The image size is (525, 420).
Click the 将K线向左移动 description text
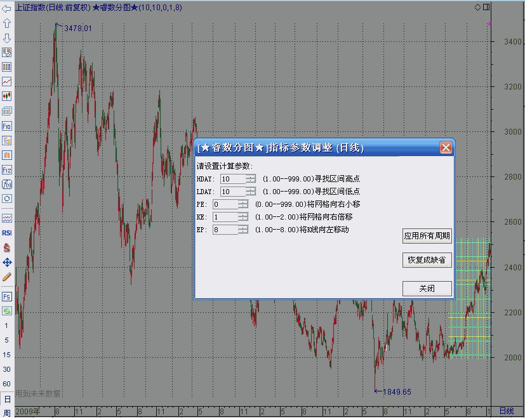(324, 230)
